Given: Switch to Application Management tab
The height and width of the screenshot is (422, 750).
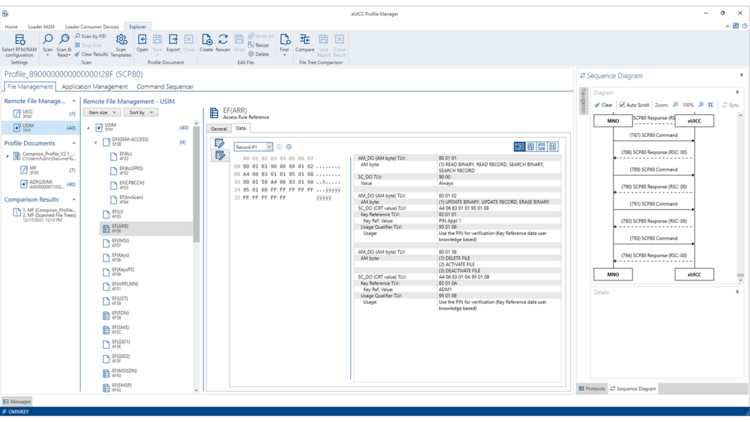Looking at the screenshot, I should (x=95, y=87).
